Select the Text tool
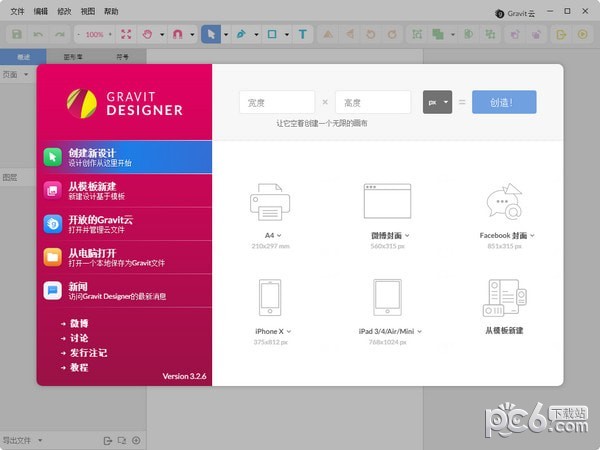The image size is (600, 450). click(303, 34)
